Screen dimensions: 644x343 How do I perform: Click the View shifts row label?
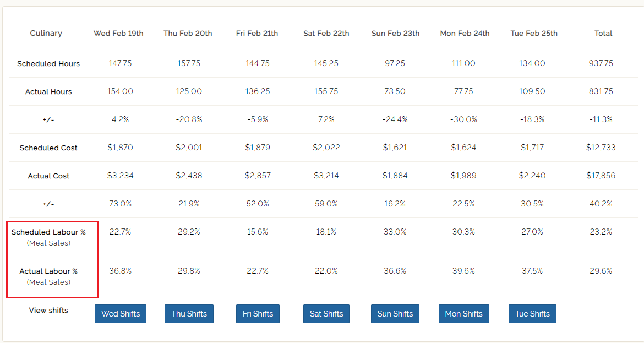(x=48, y=311)
